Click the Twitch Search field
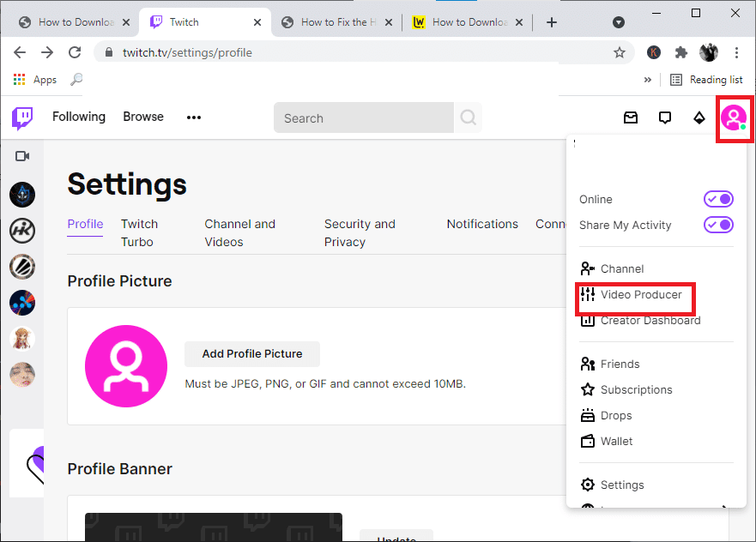Screen dimensions: 756x542 click(364, 117)
